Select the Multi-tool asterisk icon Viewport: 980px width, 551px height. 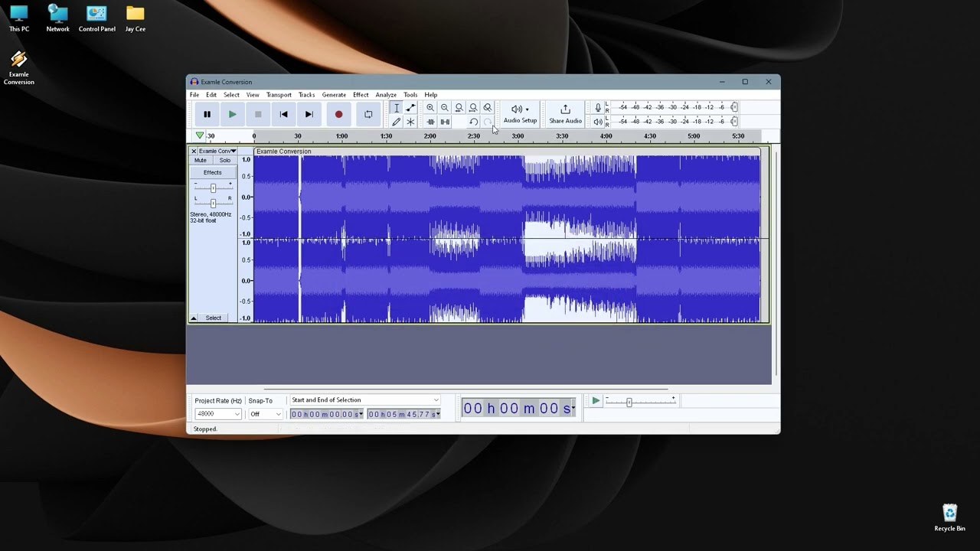[410, 122]
